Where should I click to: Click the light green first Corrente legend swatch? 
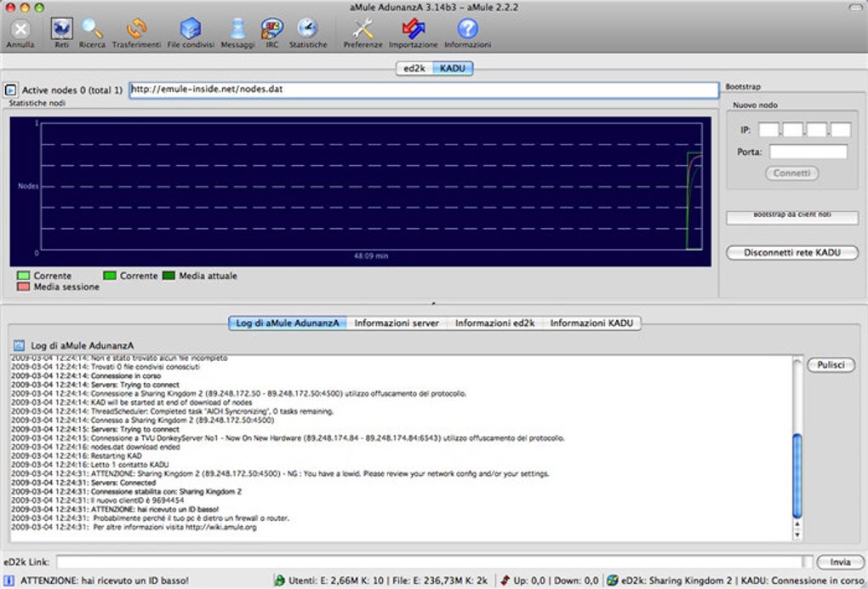click(23, 276)
